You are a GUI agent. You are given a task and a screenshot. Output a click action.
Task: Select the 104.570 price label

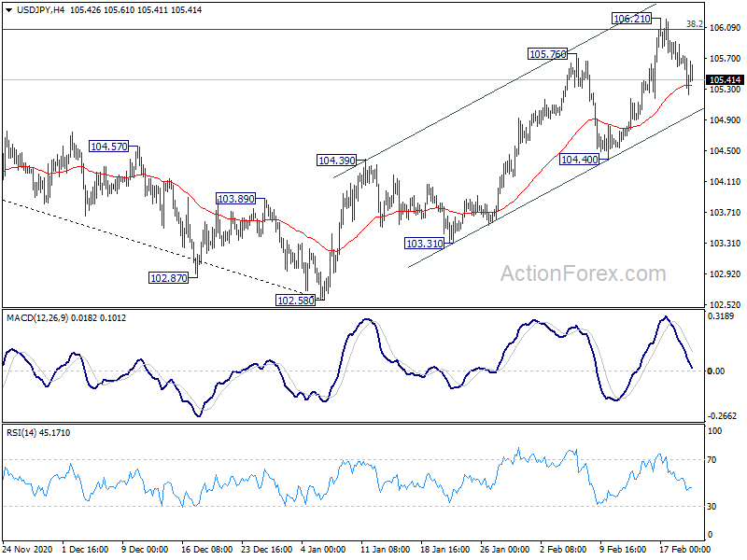pyautogui.click(x=109, y=147)
